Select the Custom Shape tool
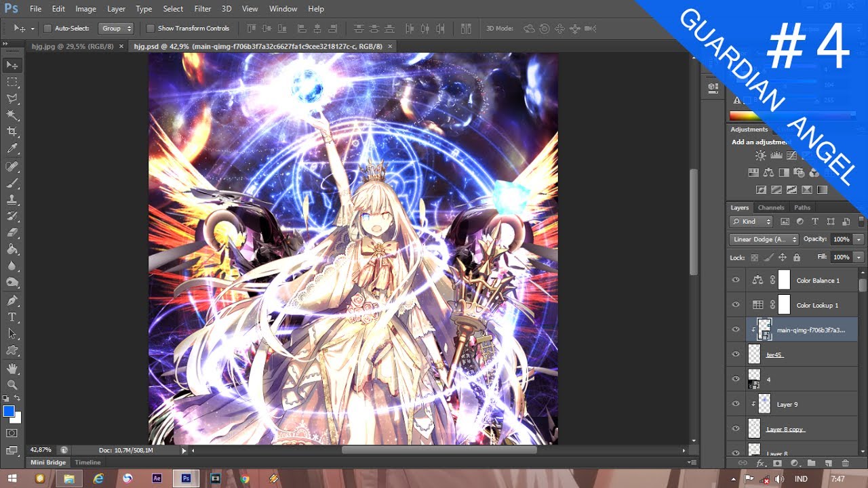This screenshot has width=868, height=488. tap(12, 350)
